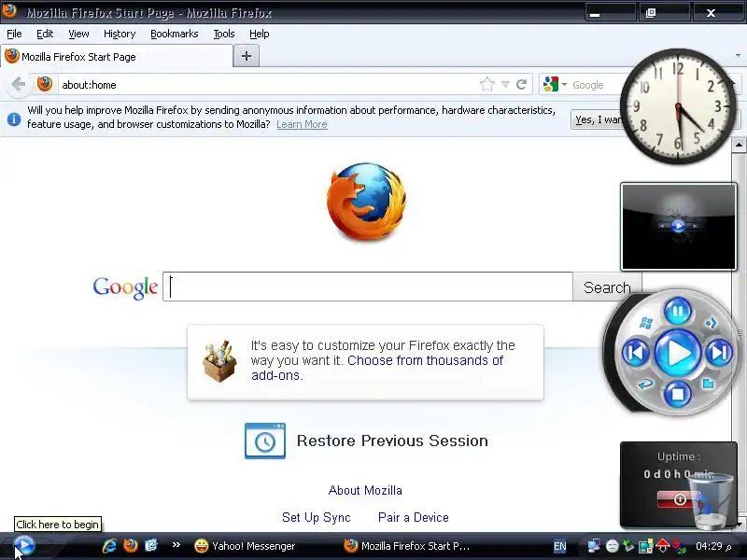Click the repeat loop icon on the media gadget

coord(646,384)
